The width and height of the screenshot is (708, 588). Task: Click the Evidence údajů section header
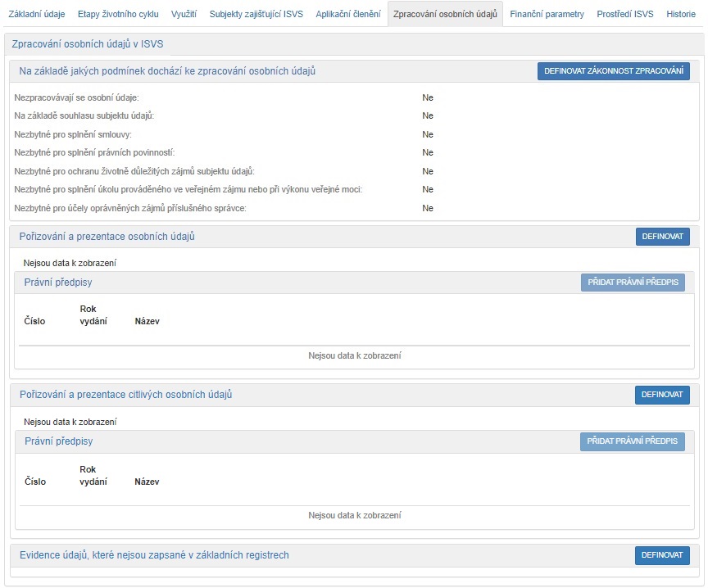(x=154, y=555)
